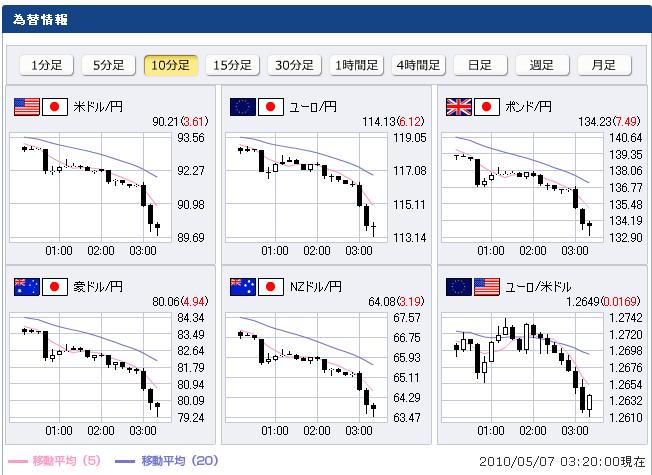The width and height of the screenshot is (652, 475).
Task: Select the 5分足 timeframe tab
Action: point(109,65)
